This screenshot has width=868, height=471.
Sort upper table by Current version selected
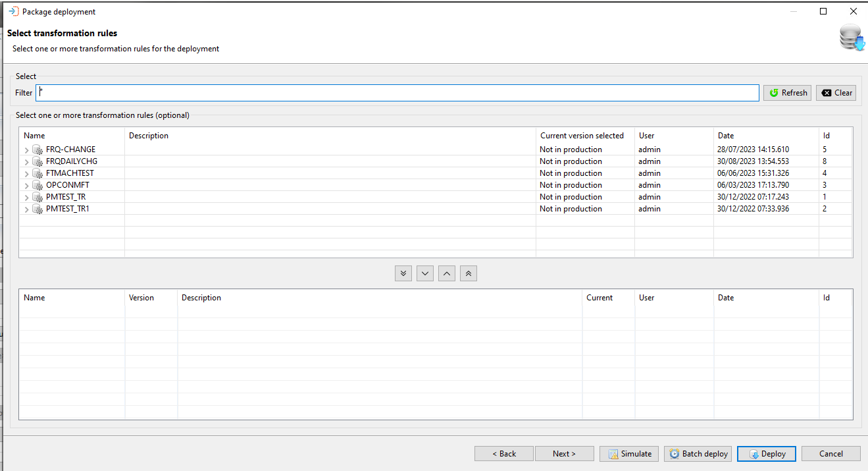585,136
